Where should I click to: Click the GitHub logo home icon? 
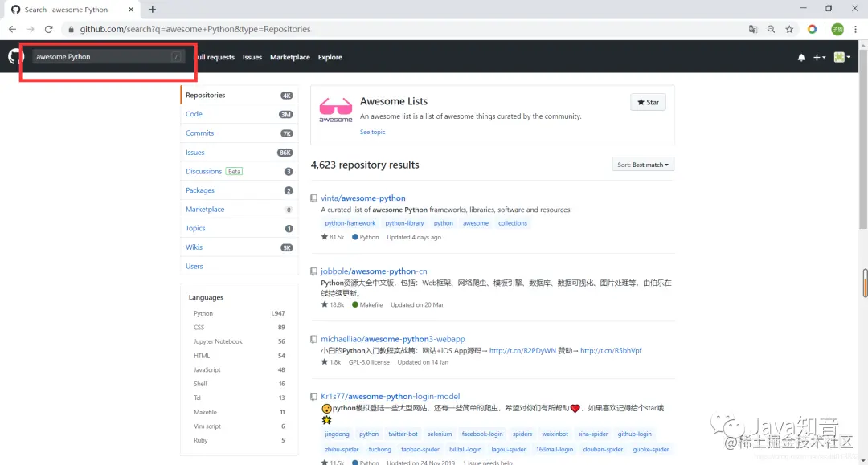tap(15, 56)
